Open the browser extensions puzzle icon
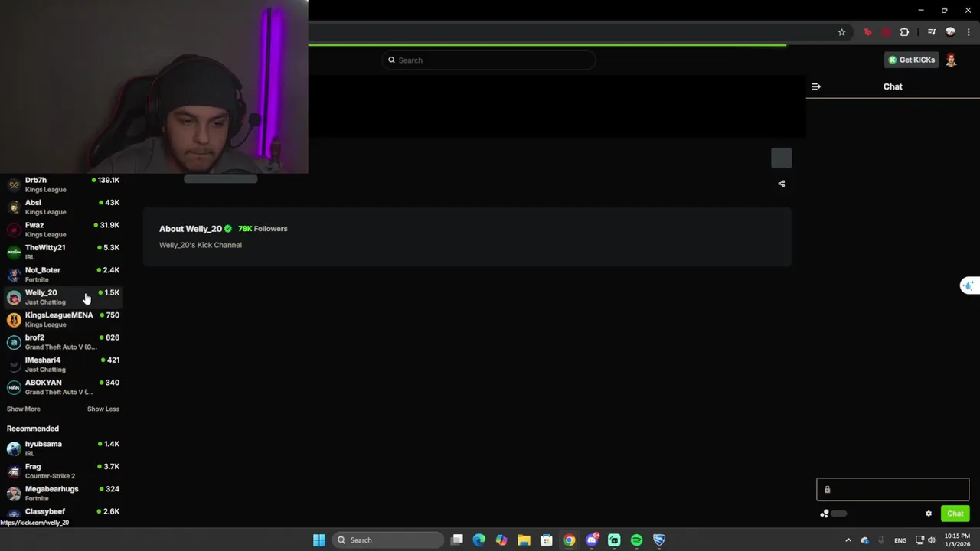Viewport: 980px width, 551px height. pyautogui.click(x=904, y=32)
